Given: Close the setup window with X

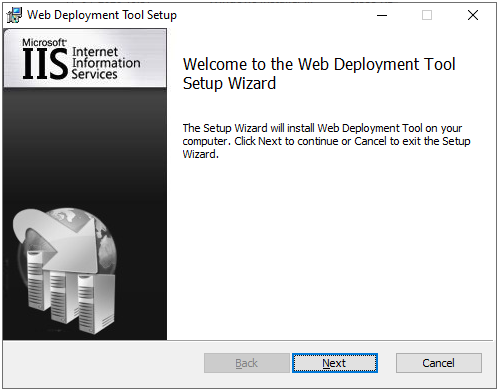Looking at the screenshot, I should [x=473, y=15].
